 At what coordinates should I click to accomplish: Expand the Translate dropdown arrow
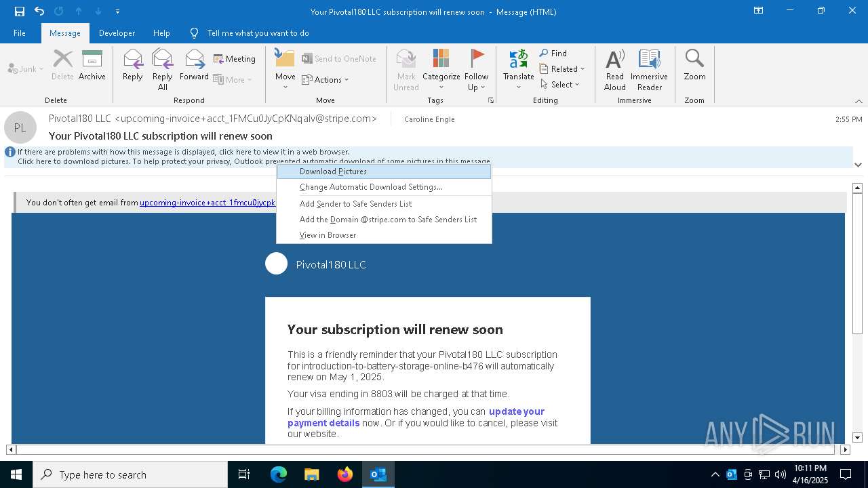pos(519,87)
